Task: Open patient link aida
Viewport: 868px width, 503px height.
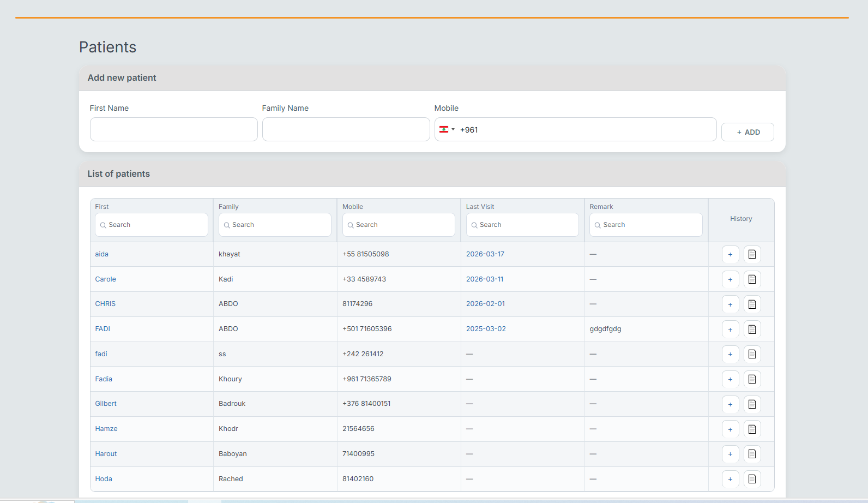Action: point(102,254)
